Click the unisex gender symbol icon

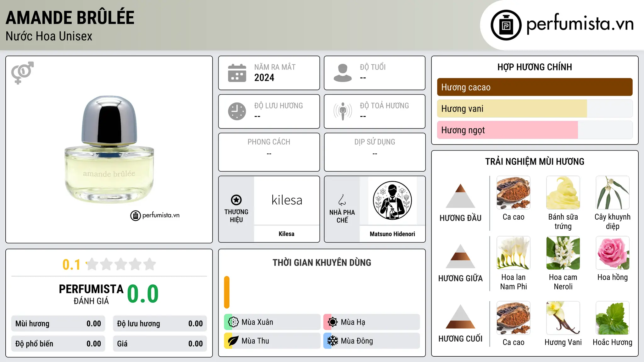coord(22,73)
